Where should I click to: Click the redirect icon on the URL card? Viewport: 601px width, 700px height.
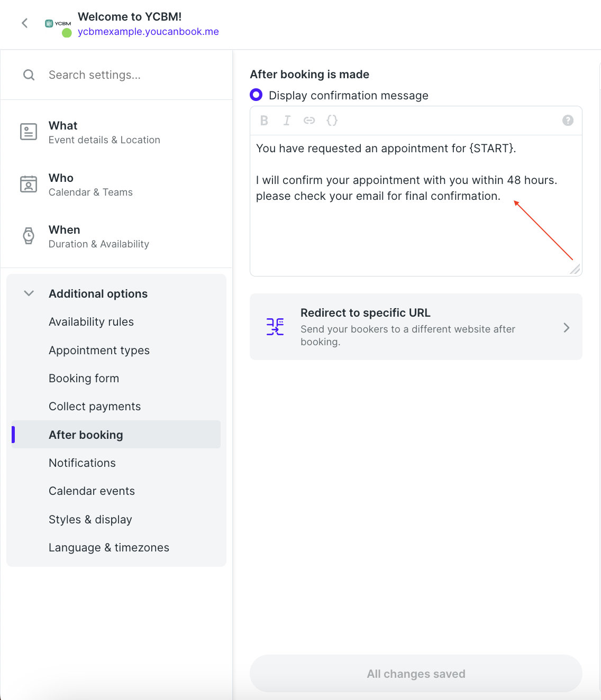[275, 327]
